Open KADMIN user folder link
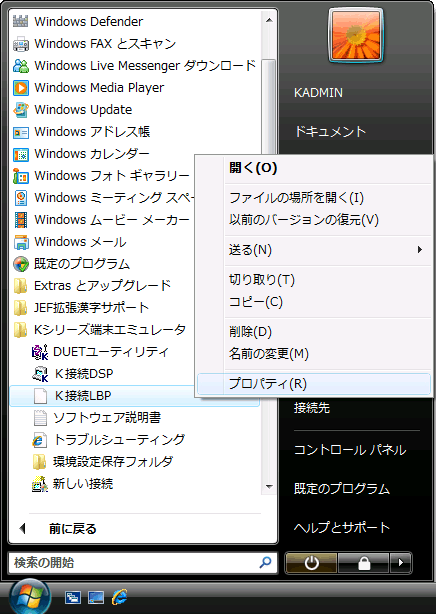 pyautogui.click(x=318, y=93)
